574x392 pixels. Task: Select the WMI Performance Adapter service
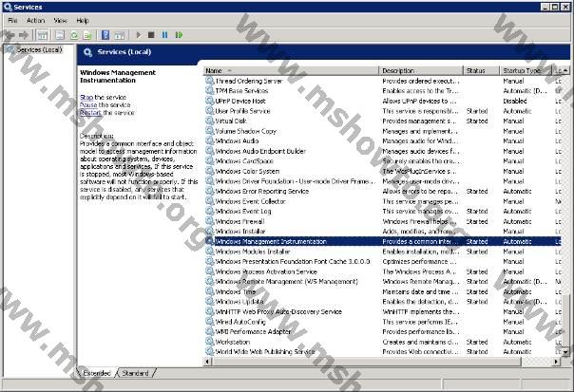click(x=382, y=332)
